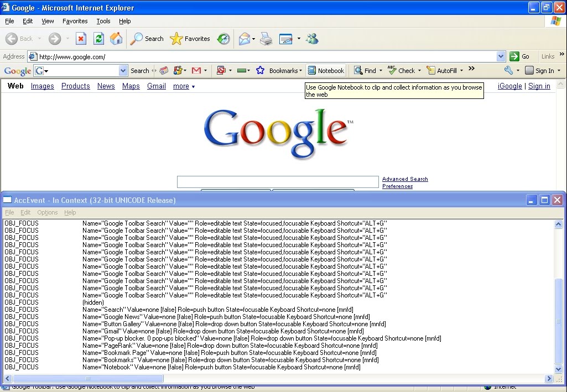
Task: Click the Mail envelope icon
Action: (x=245, y=39)
